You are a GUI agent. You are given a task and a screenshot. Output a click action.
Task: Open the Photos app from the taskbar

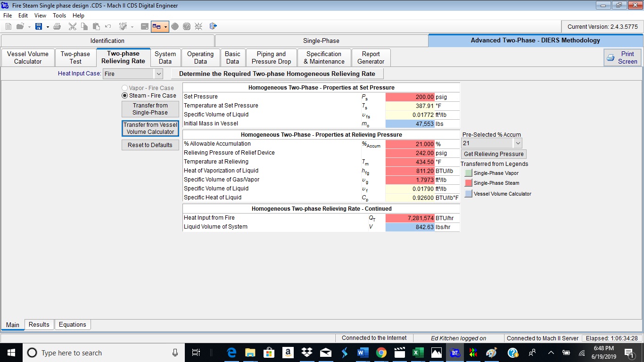tap(437, 353)
